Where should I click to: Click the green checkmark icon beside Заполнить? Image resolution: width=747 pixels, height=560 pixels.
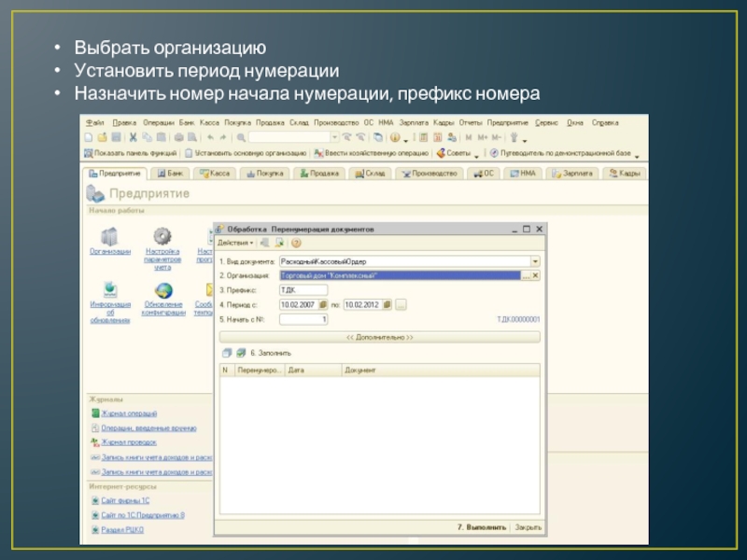tap(241, 353)
